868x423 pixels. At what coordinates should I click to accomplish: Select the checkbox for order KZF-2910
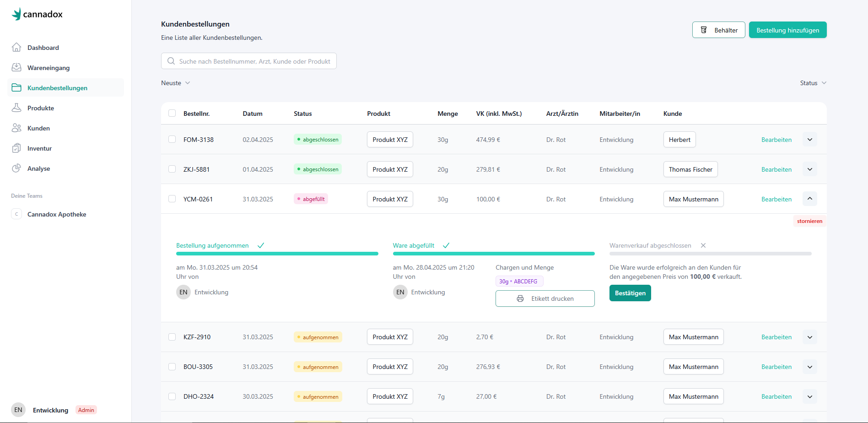click(172, 337)
